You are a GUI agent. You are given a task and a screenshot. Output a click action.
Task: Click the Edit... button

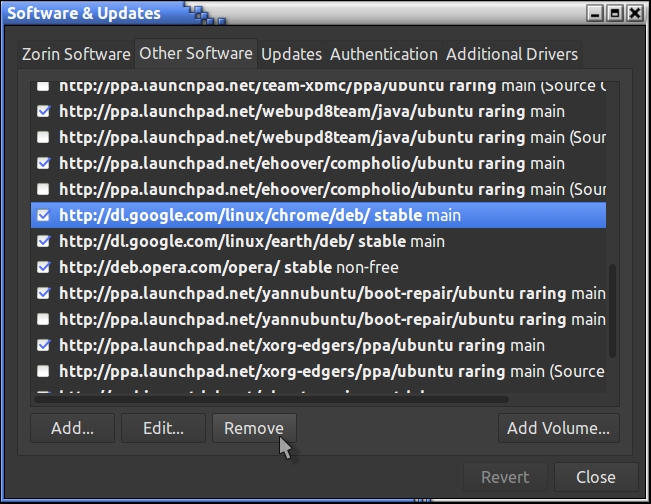pyautogui.click(x=163, y=428)
